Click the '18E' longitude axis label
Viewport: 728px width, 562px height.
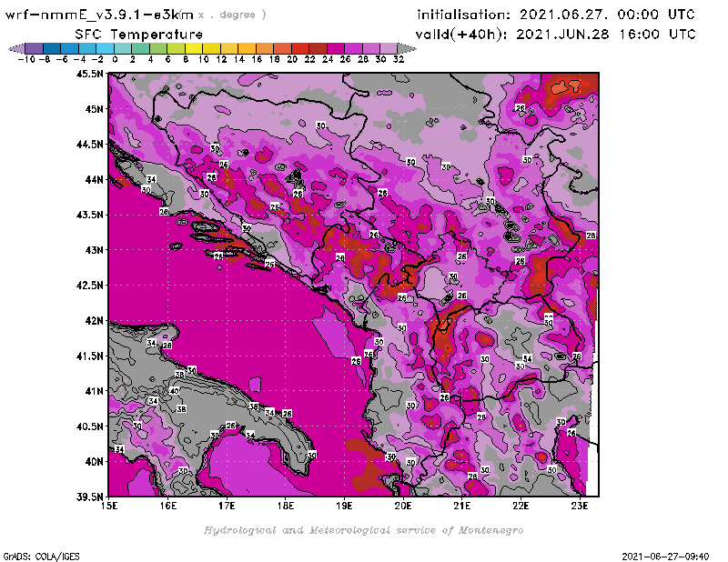[286, 506]
